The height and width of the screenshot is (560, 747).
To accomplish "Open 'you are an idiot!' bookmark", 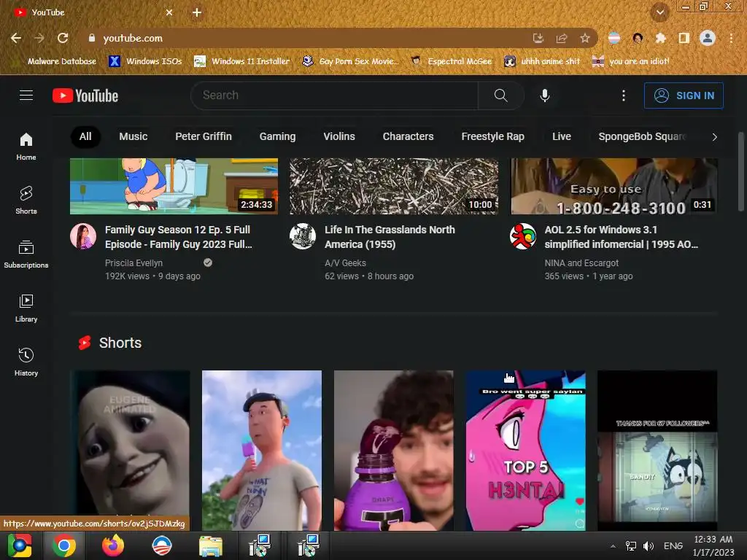I will click(631, 61).
